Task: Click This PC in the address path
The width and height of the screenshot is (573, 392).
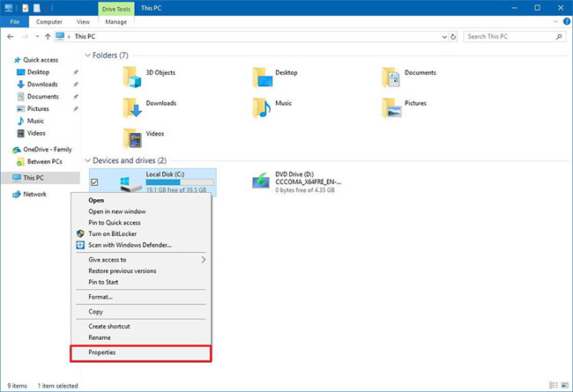Action: 85,36
